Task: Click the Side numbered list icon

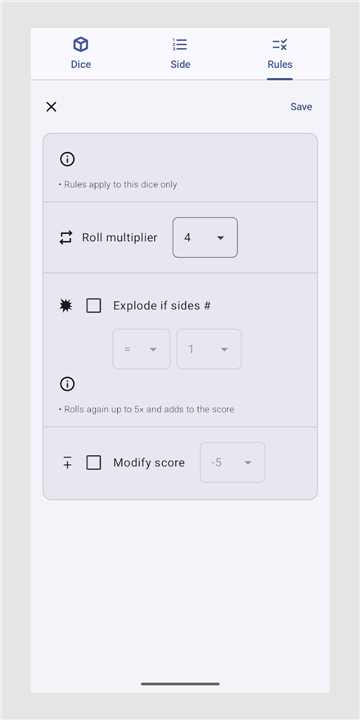Action: coord(180,45)
